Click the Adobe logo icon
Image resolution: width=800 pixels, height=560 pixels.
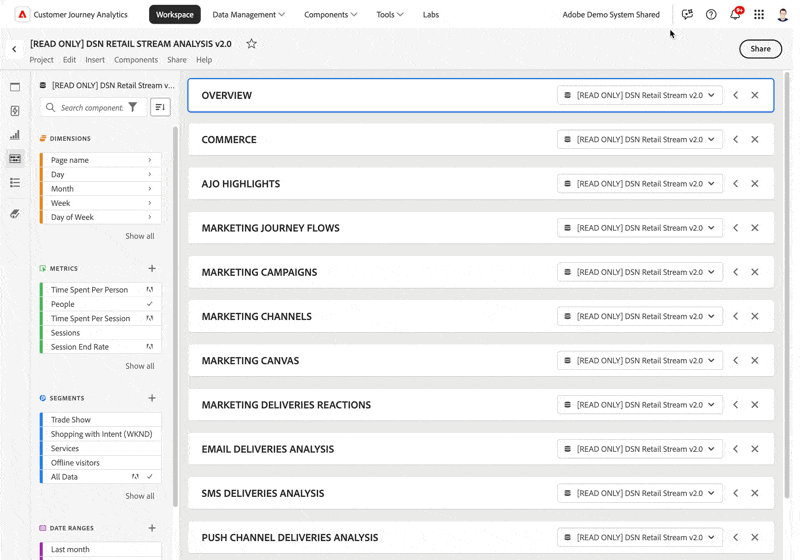point(22,14)
